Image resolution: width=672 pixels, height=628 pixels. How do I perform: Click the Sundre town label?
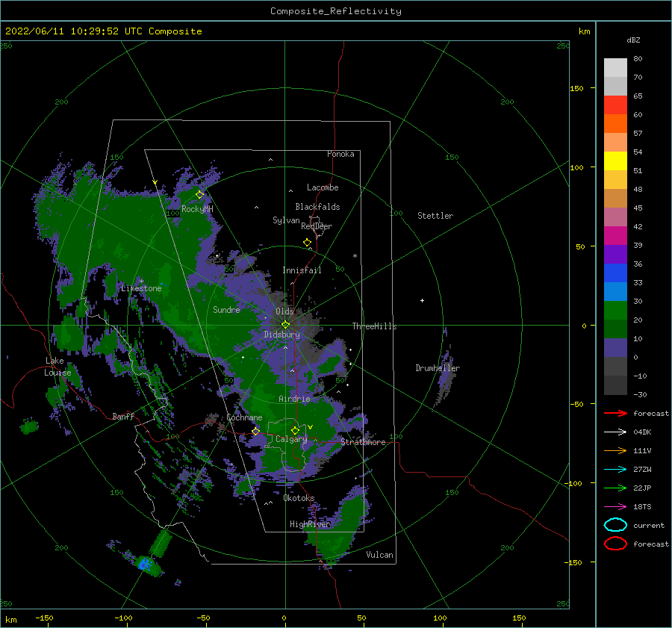tap(226, 310)
